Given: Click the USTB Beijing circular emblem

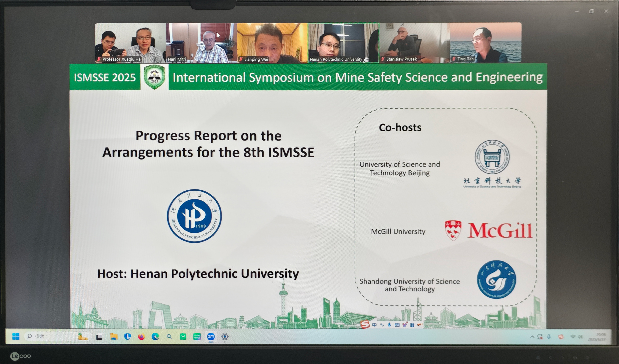Looking at the screenshot, I should point(492,157).
